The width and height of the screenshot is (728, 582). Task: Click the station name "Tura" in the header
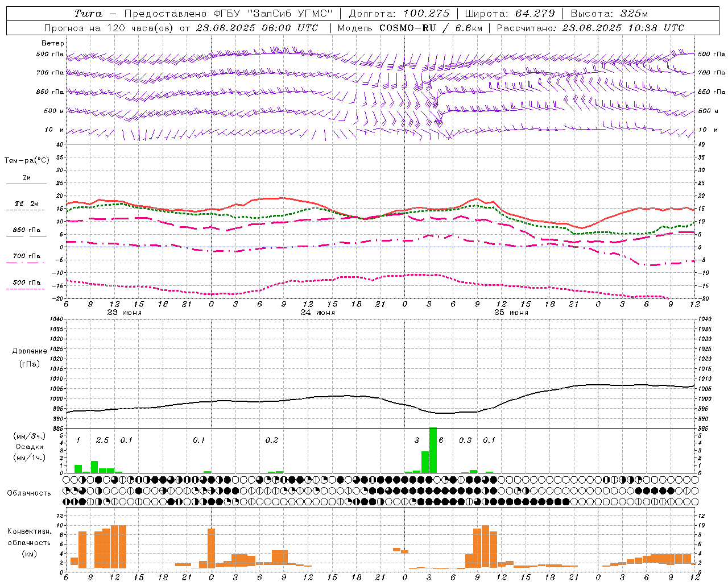coord(88,14)
